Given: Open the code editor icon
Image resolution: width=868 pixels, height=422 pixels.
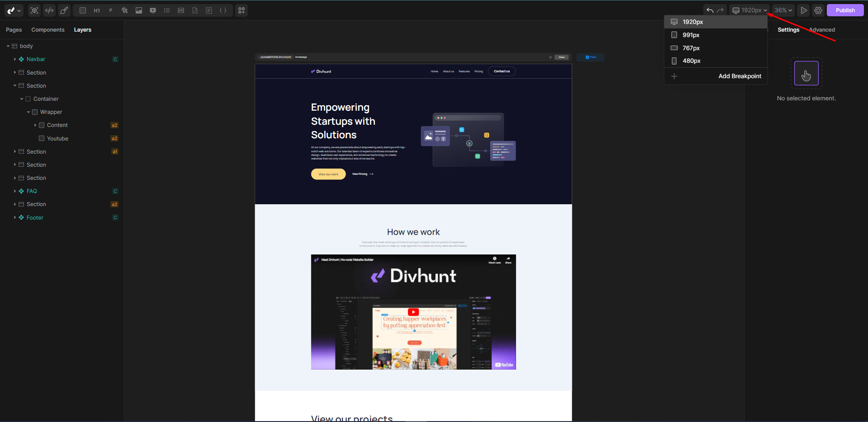Looking at the screenshot, I should pos(49,10).
